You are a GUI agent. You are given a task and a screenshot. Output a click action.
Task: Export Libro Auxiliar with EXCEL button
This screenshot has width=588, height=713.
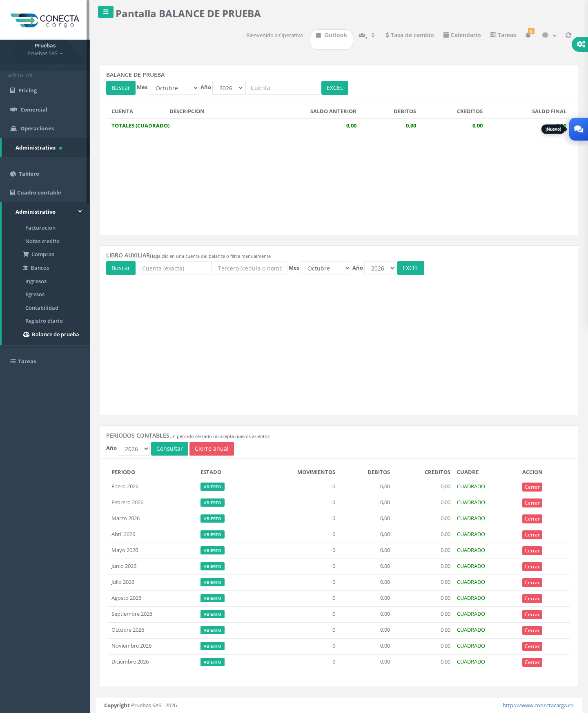(411, 268)
